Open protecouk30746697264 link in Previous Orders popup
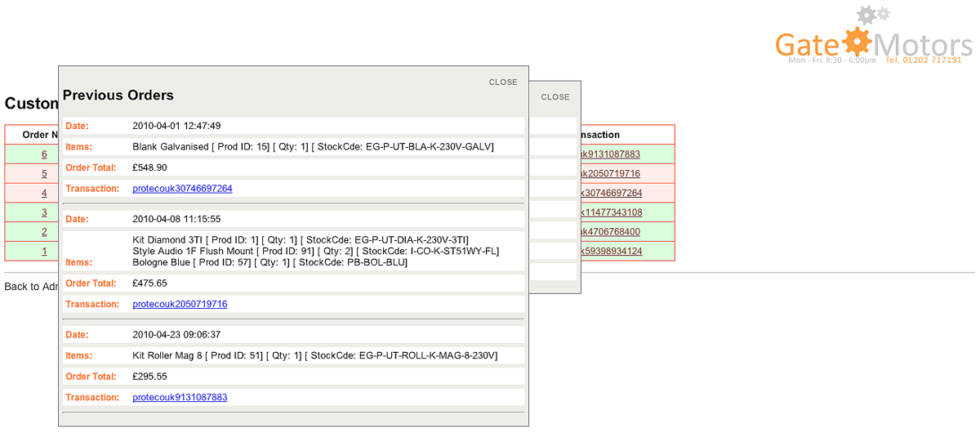980x446 pixels. (182, 189)
